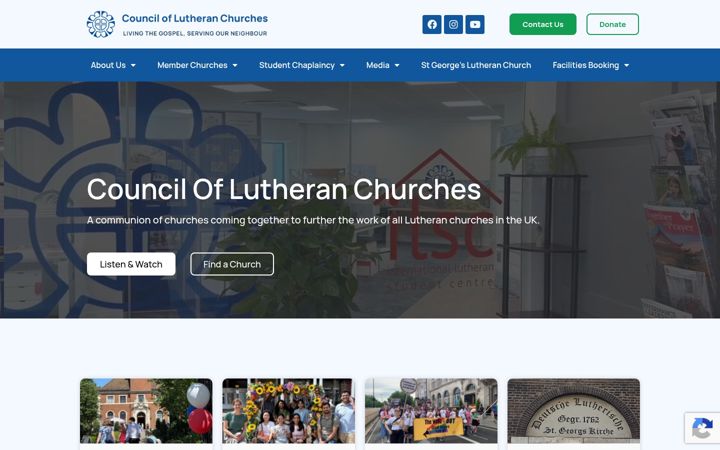Open the YouTube channel icon
Viewport: 720px width, 450px height.
pos(475,24)
